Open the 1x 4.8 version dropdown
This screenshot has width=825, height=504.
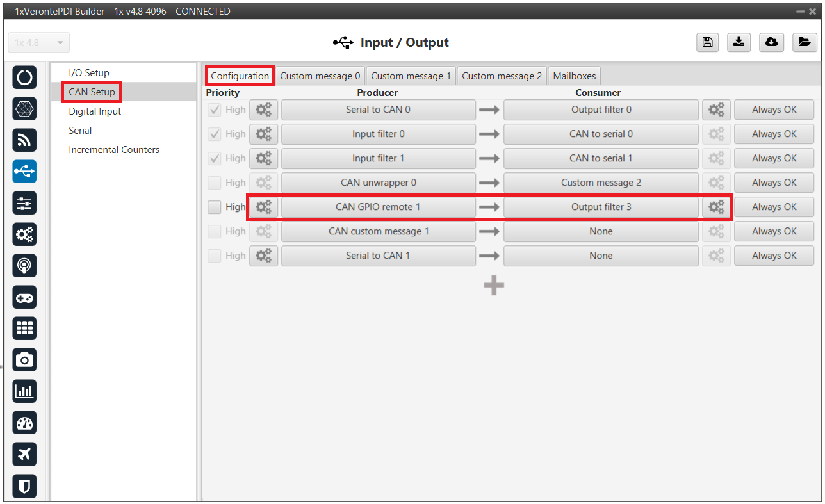pyautogui.click(x=39, y=43)
